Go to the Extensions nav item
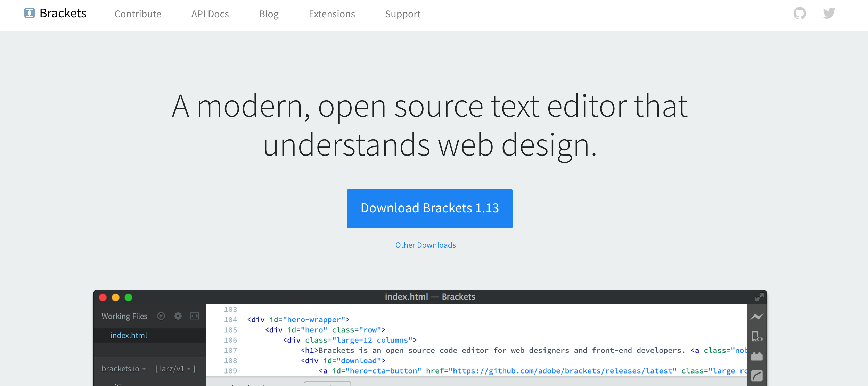 [x=331, y=14]
